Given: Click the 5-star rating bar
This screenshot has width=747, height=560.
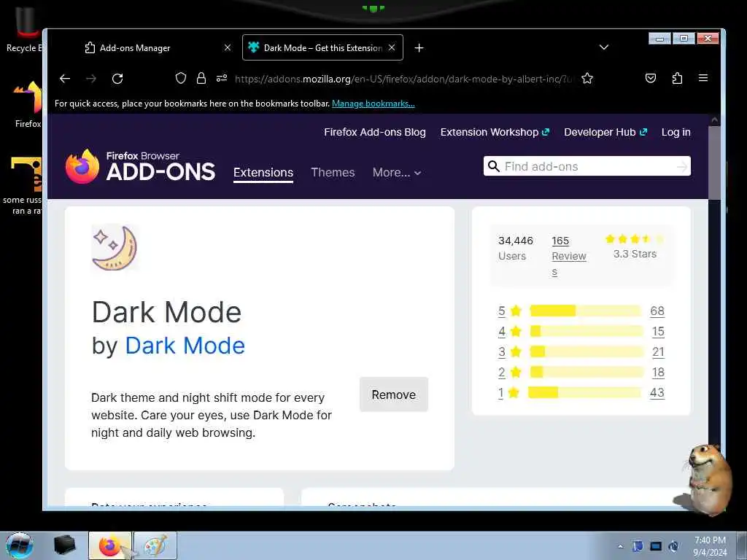Looking at the screenshot, I should click(x=586, y=311).
